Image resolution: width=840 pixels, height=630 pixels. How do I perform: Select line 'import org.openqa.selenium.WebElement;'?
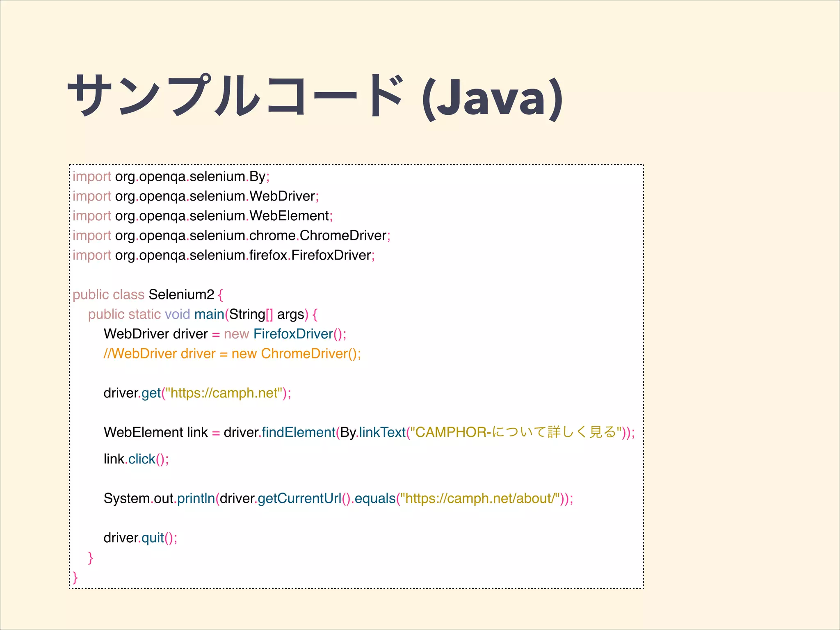tap(203, 216)
